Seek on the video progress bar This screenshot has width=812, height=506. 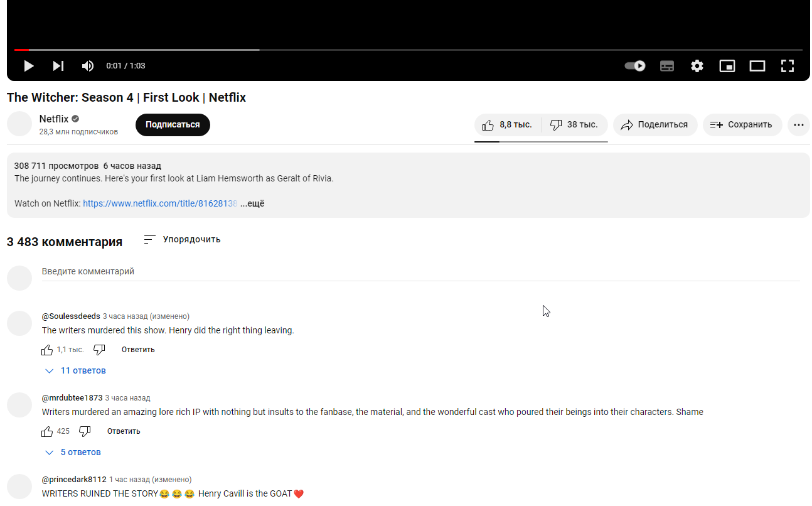click(409, 50)
